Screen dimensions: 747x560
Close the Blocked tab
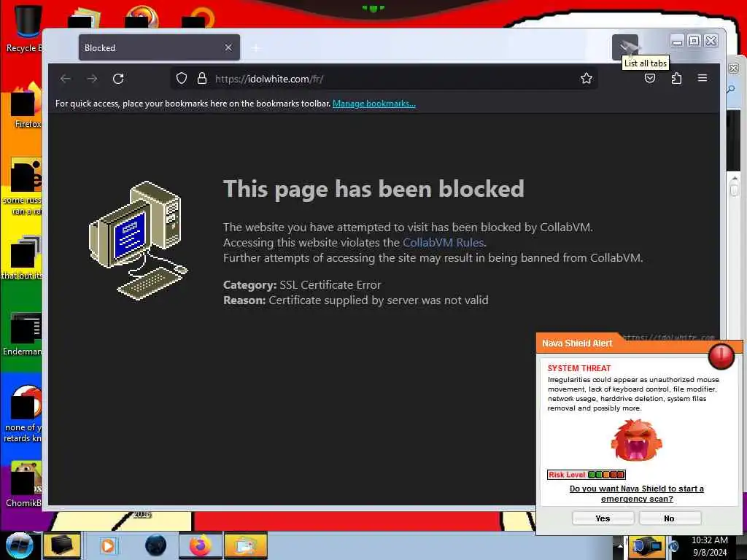click(228, 47)
